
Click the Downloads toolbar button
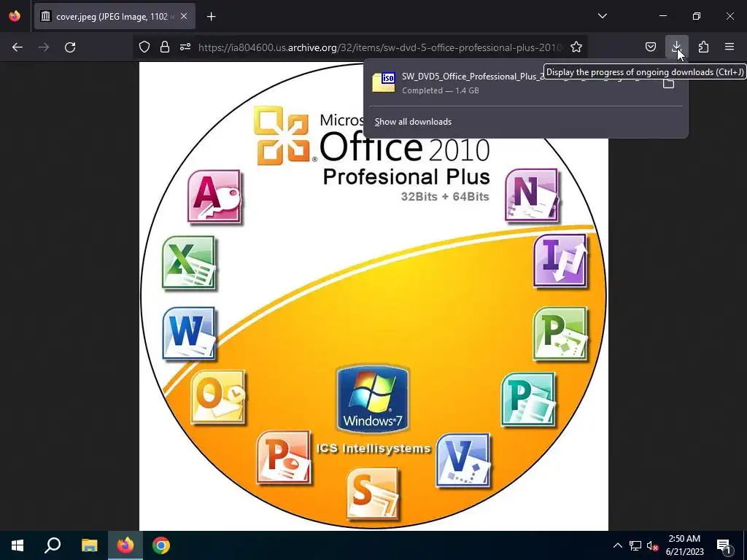[x=676, y=47]
